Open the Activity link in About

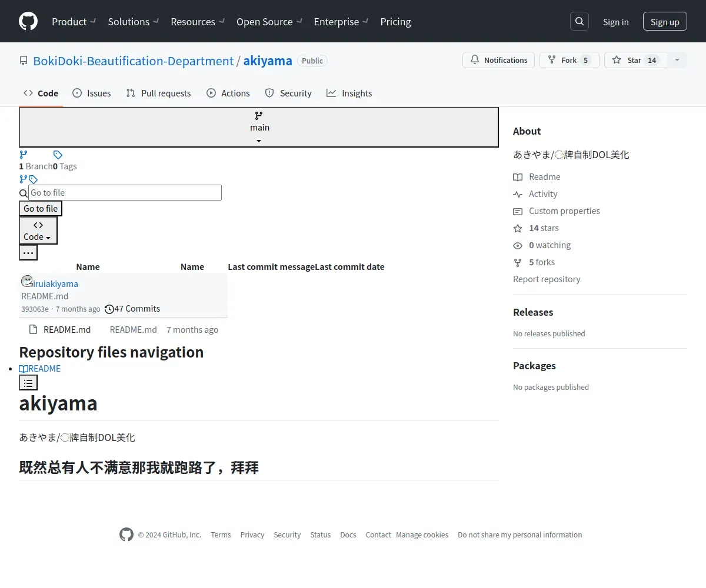(x=535, y=193)
